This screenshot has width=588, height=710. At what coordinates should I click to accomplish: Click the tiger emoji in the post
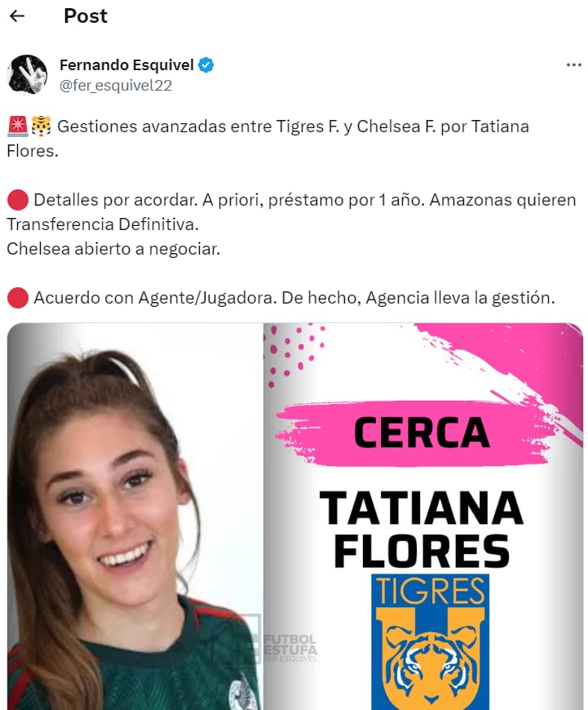coord(42,126)
